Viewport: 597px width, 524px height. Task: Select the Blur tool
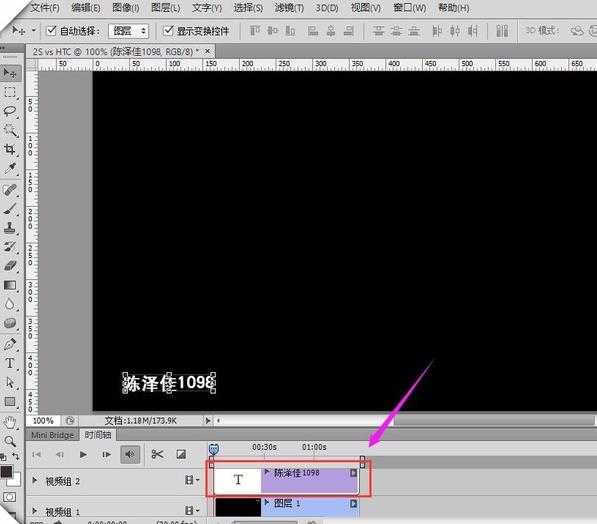10,304
